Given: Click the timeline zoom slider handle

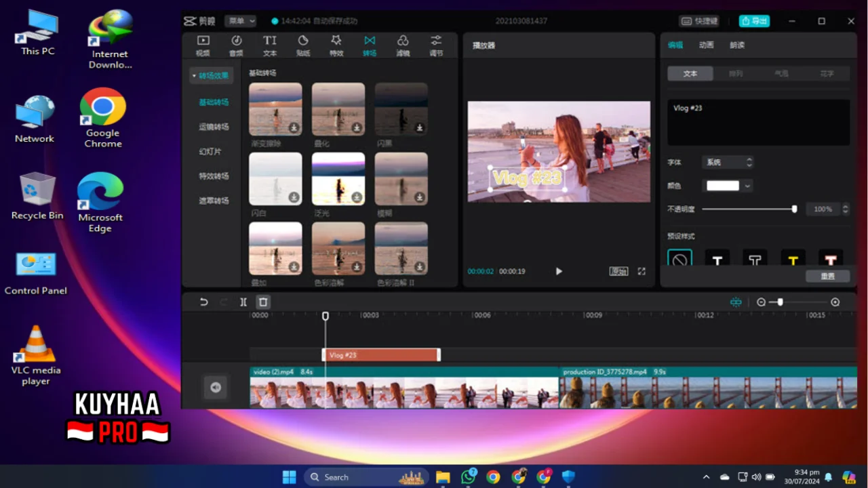Looking at the screenshot, I should (x=780, y=302).
